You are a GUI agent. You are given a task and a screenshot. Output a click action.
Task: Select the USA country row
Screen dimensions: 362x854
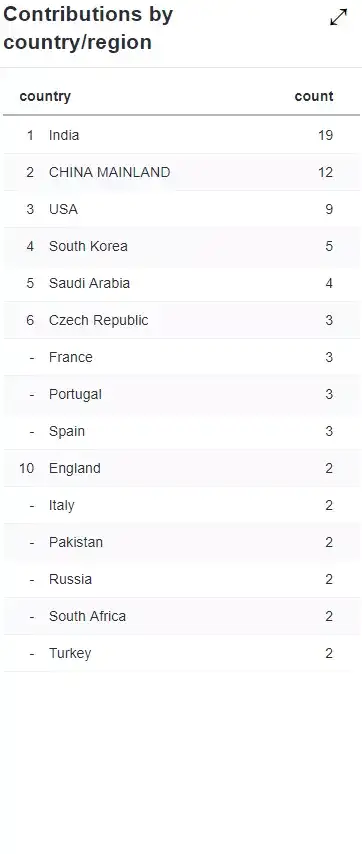pyautogui.click(x=181, y=209)
